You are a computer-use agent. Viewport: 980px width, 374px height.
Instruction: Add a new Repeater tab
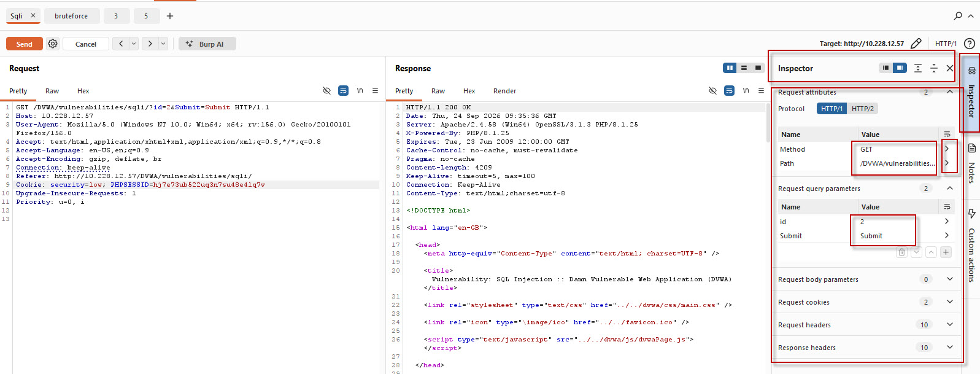(170, 16)
